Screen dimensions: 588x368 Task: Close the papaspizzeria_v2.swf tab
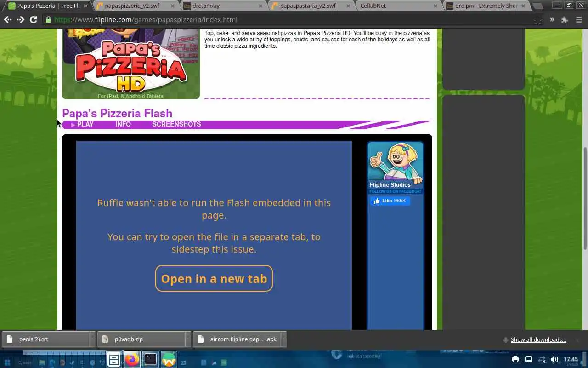tap(173, 6)
